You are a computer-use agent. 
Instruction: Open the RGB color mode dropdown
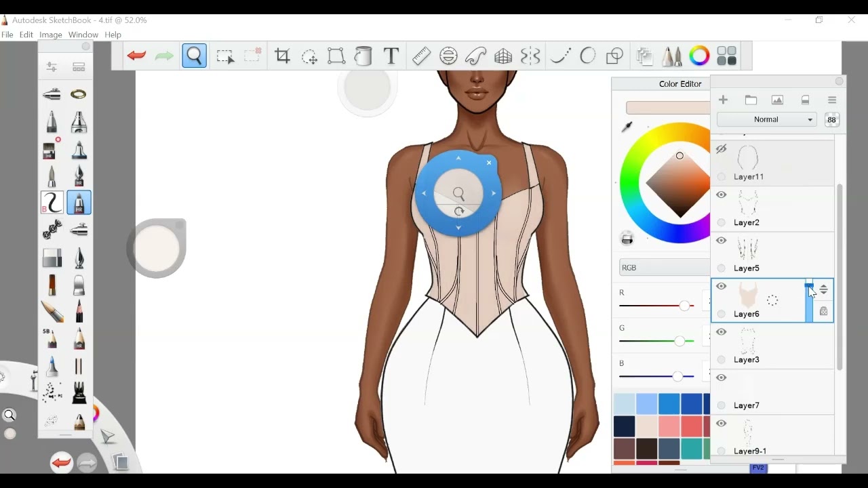coord(664,268)
